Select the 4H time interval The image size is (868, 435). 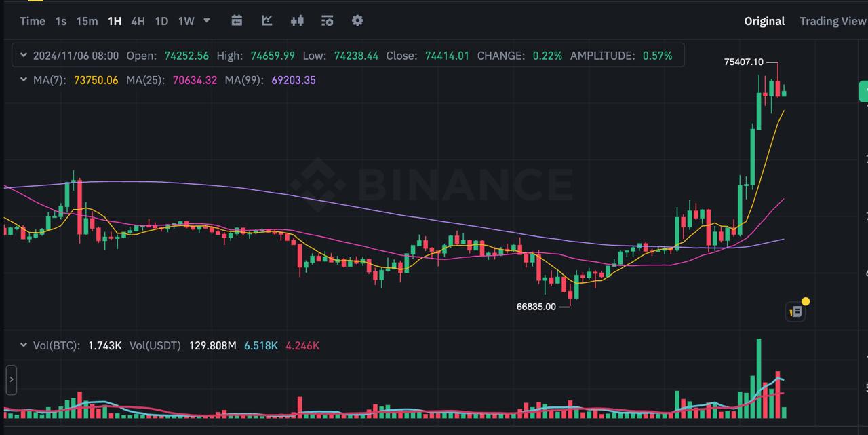138,21
